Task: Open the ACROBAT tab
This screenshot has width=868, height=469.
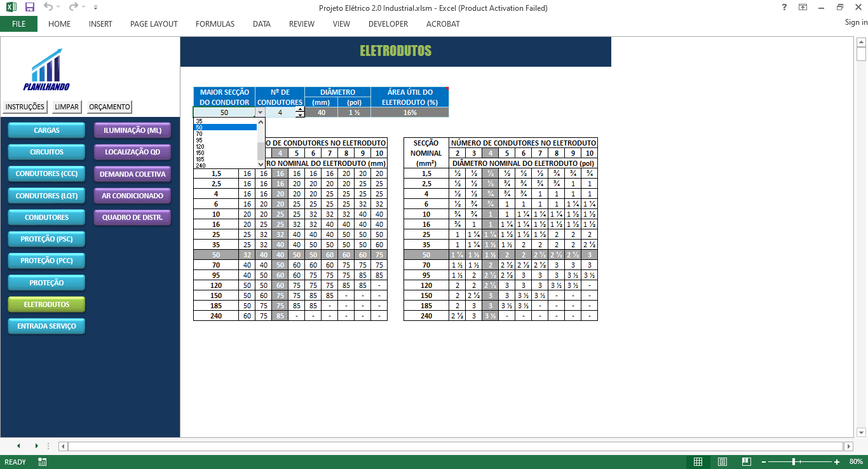Action: [443, 24]
